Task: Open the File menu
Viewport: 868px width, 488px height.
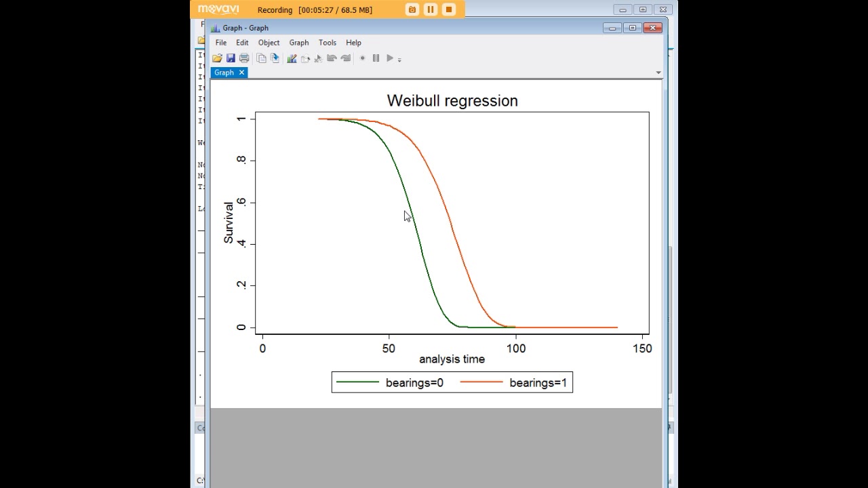Action: click(x=221, y=42)
